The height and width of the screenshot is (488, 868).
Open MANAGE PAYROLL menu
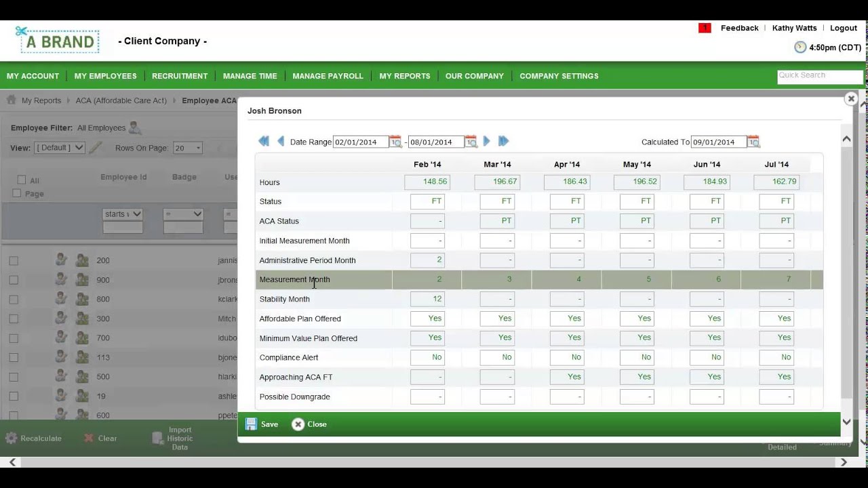[328, 76]
